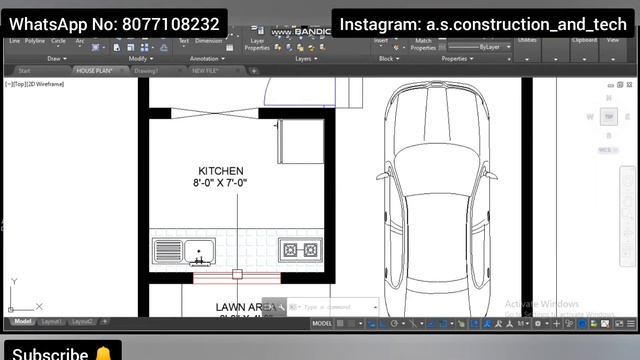Open the Utilities panel dropdown

point(527,60)
